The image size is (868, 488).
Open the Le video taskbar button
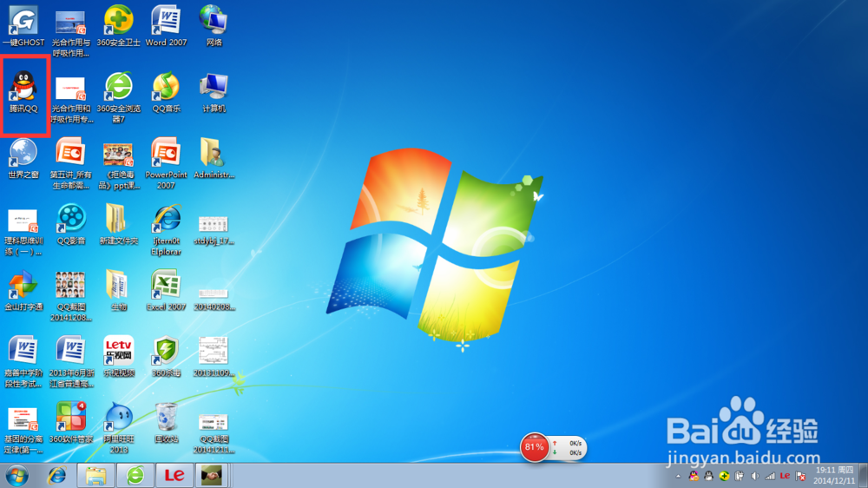point(174,476)
